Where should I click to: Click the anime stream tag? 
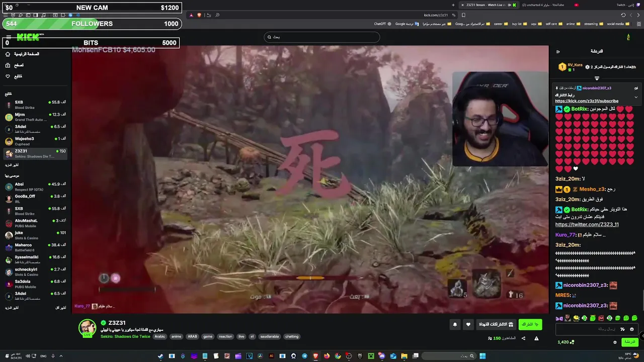176,336
